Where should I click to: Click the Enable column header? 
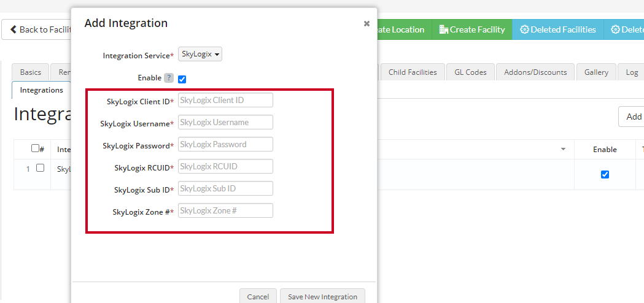point(605,150)
